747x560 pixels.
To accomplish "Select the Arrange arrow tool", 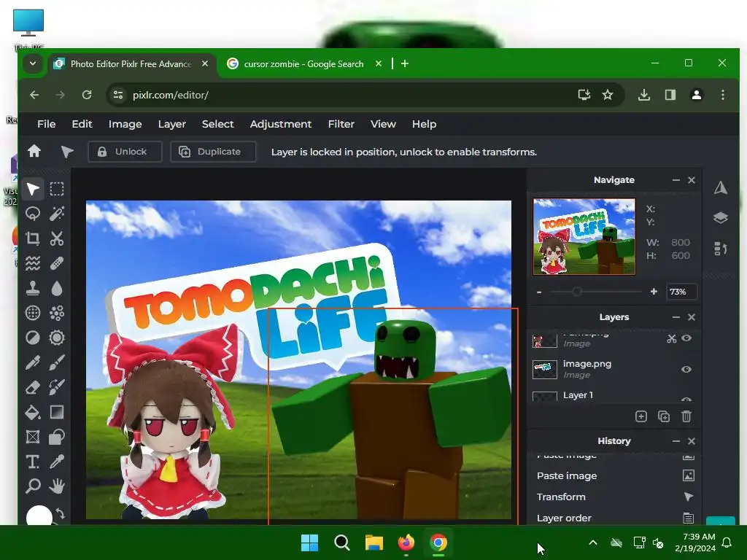I will coord(32,189).
